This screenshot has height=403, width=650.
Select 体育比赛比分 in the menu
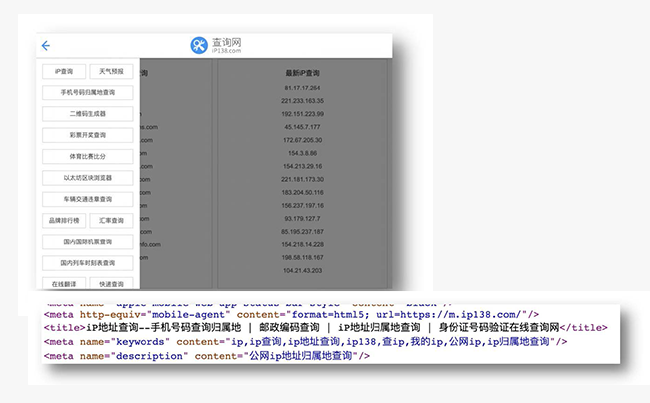[87, 157]
